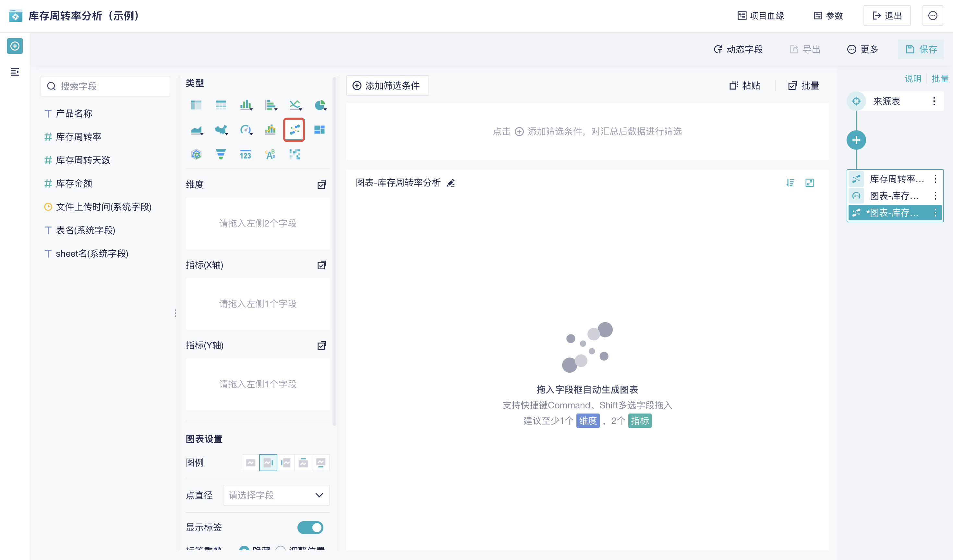This screenshot has height=560, width=953.
Task: Switch to the 批量 tab on the right
Action: click(941, 78)
